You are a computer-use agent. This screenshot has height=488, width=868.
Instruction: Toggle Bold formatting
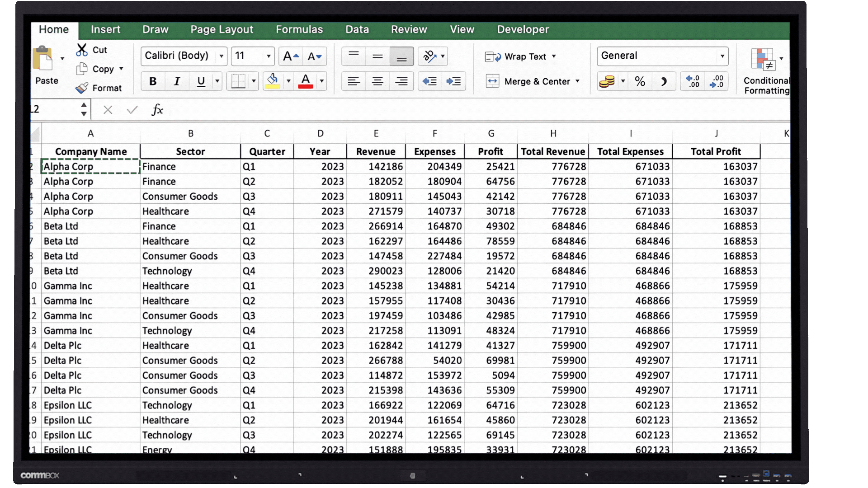[153, 81]
